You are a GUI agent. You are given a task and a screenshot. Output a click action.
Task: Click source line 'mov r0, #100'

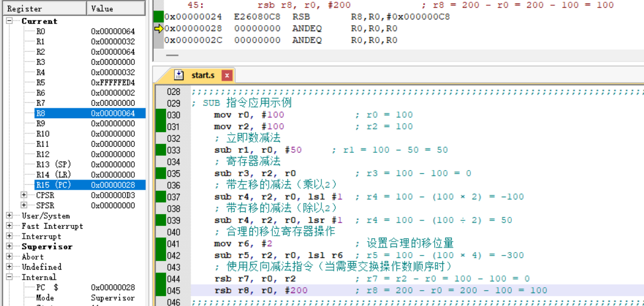coord(249,115)
